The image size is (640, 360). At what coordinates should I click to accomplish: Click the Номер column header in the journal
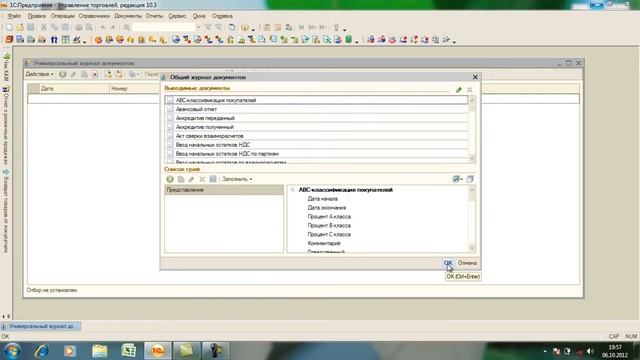(135, 89)
